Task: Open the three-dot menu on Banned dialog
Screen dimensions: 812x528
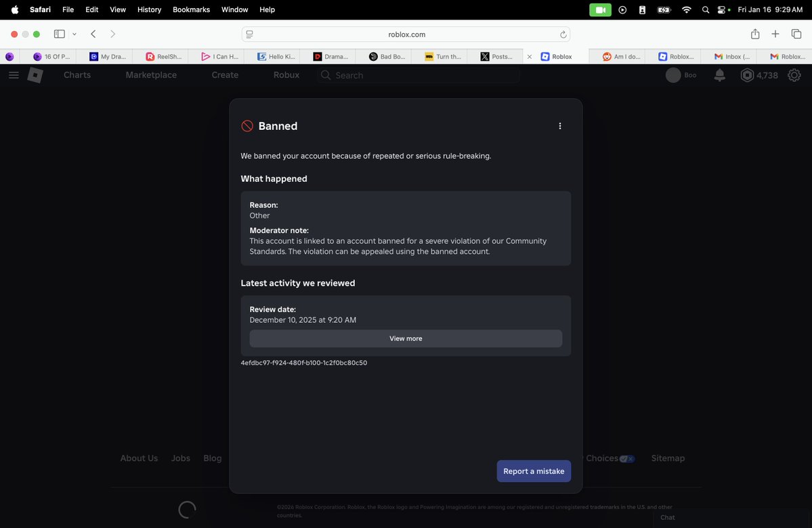Action: coord(560,126)
